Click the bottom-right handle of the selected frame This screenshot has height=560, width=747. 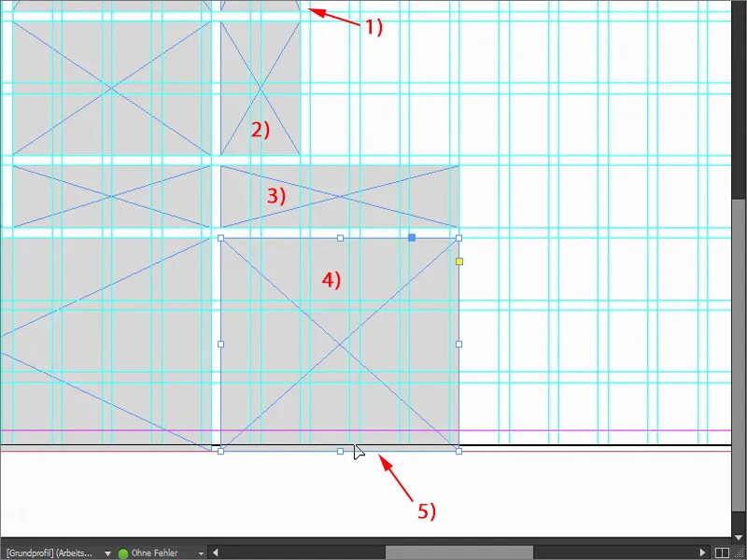coord(458,451)
